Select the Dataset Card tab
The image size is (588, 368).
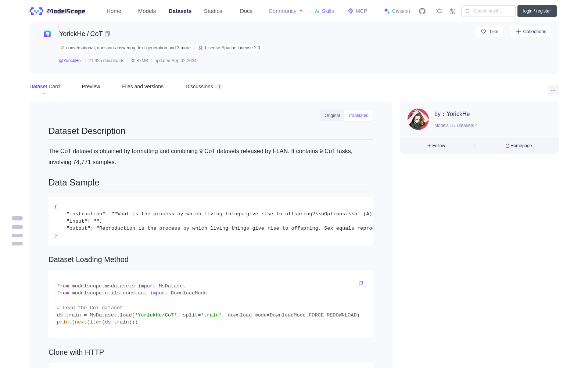click(44, 86)
